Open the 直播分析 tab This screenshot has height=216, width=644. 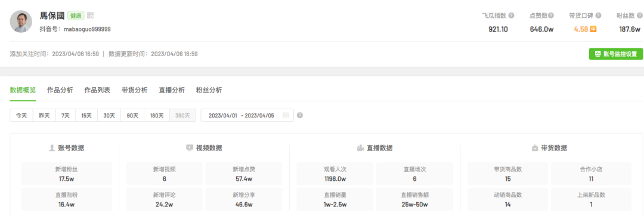(x=172, y=90)
